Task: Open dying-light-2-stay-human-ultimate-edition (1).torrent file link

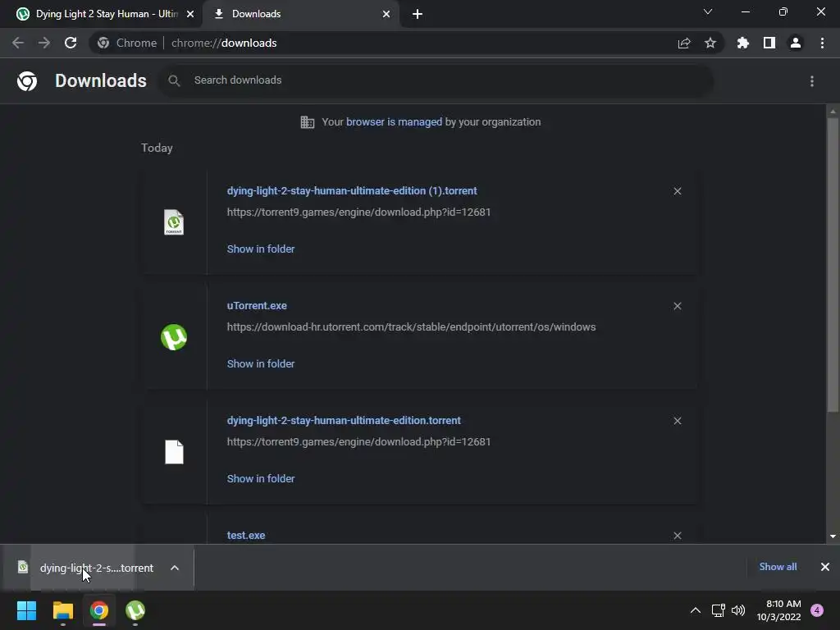Action: coord(352,191)
